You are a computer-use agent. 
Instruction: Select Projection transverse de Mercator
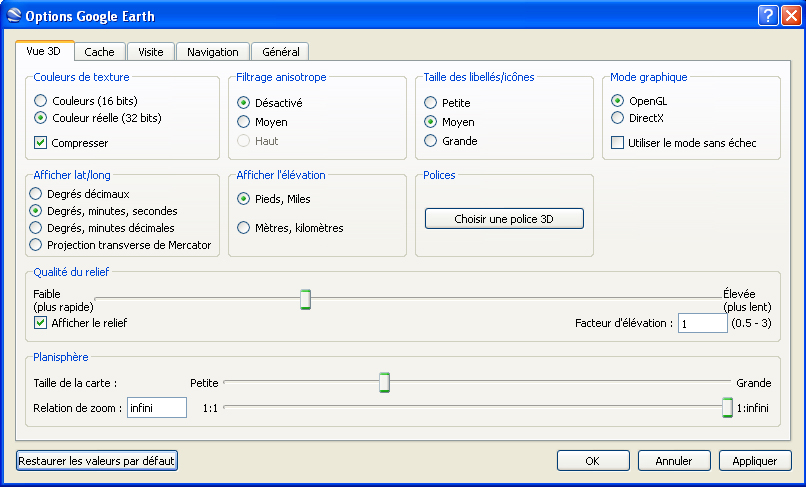tap(120, 245)
